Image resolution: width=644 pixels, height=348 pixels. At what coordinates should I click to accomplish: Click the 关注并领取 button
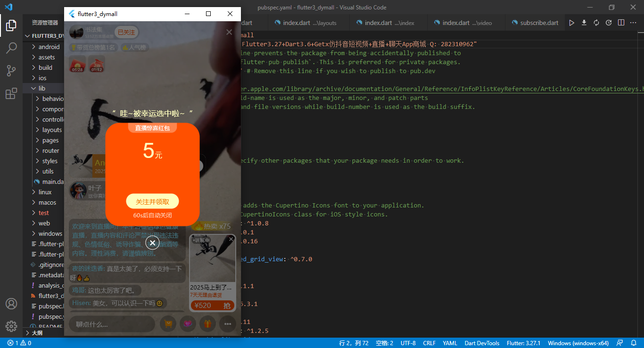(152, 201)
